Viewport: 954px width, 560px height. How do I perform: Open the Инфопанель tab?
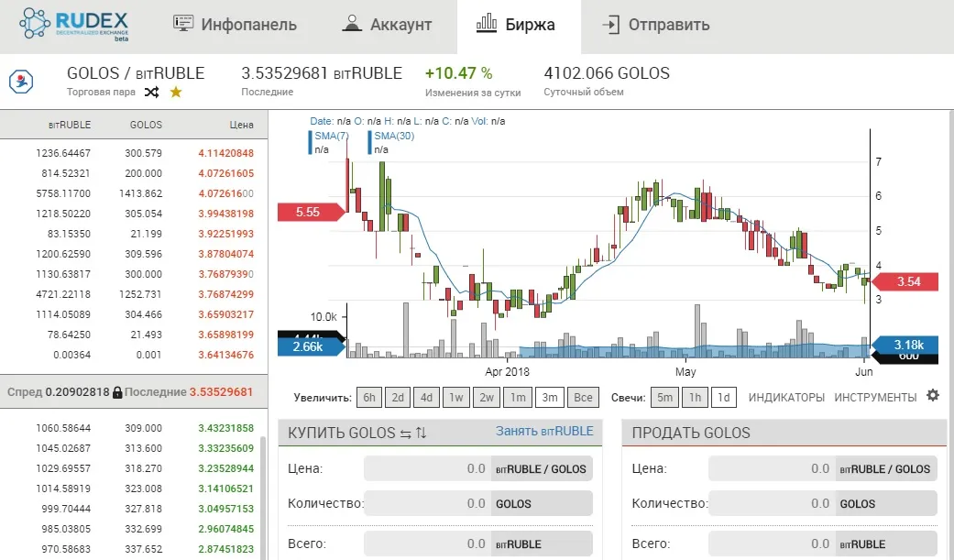(235, 25)
